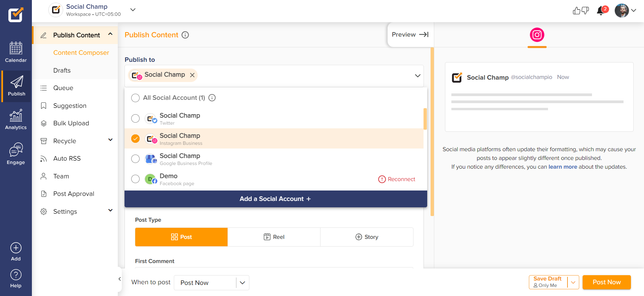Image resolution: width=644 pixels, height=296 pixels.
Task: Open the workspace switcher dropdown arrow
Action: click(133, 10)
